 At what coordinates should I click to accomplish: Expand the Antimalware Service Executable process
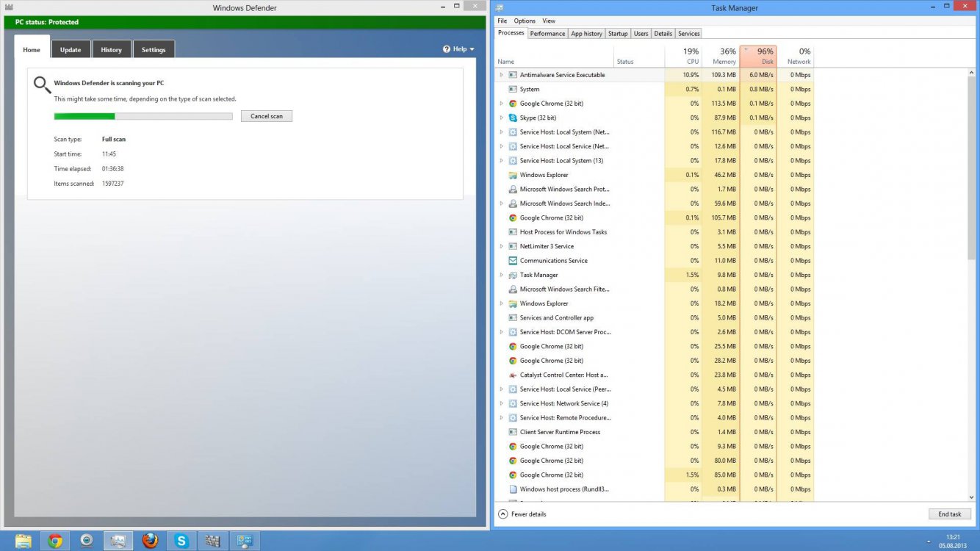pyautogui.click(x=502, y=75)
